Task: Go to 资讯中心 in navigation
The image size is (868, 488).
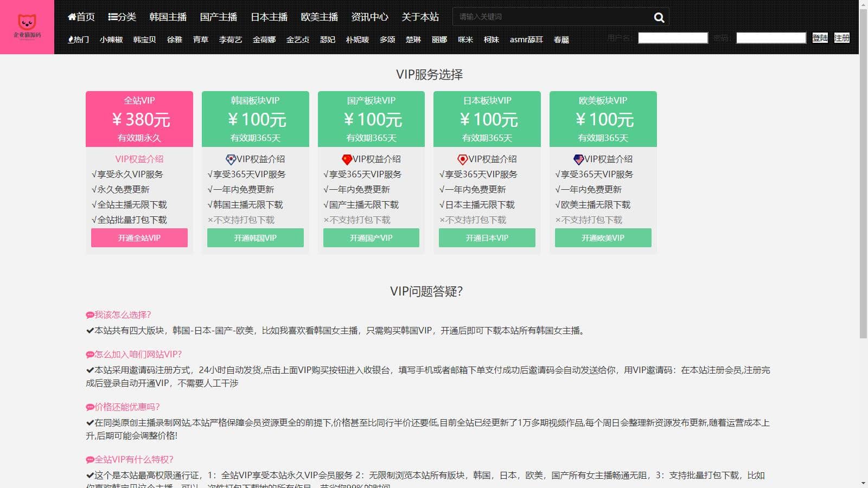Action: pos(369,17)
